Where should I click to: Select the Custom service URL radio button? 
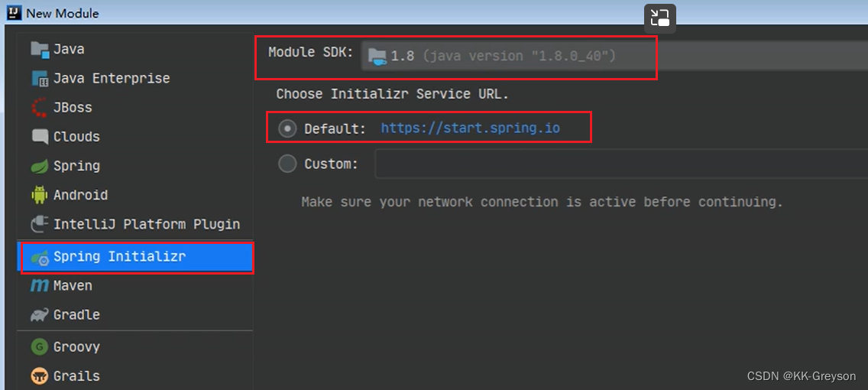[x=287, y=164]
